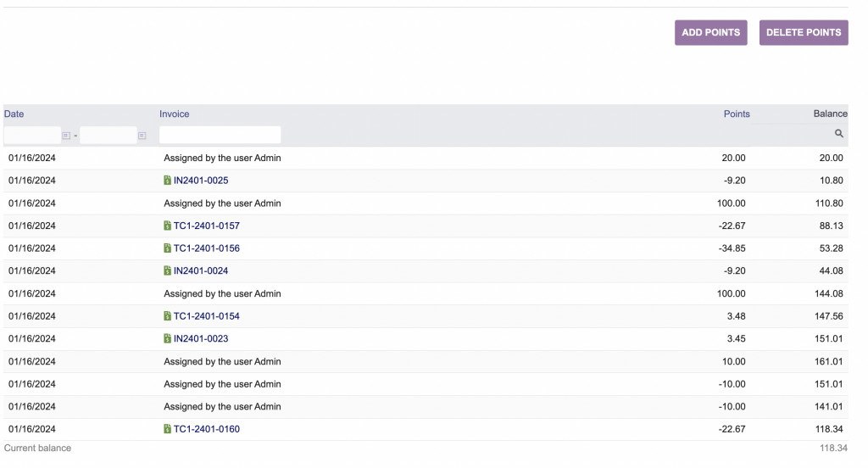Click the document icon next to TC1-2401-0157
This screenshot has width=868, height=468.
click(168, 226)
